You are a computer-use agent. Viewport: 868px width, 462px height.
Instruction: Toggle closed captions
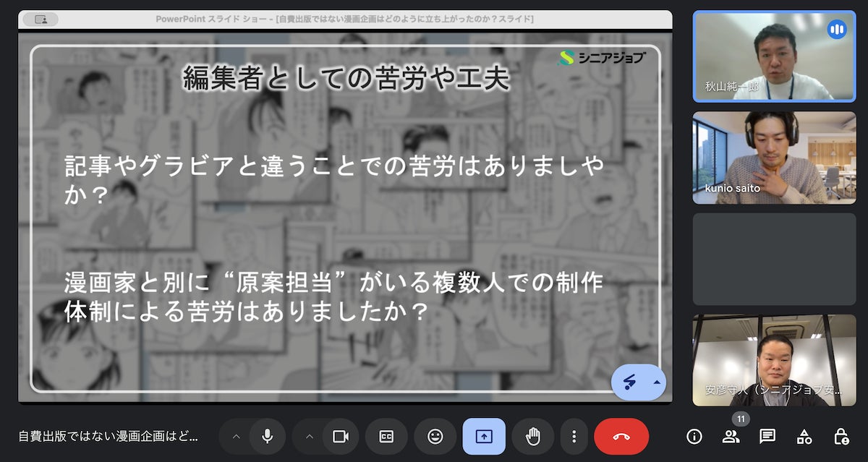pyautogui.click(x=386, y=436)
